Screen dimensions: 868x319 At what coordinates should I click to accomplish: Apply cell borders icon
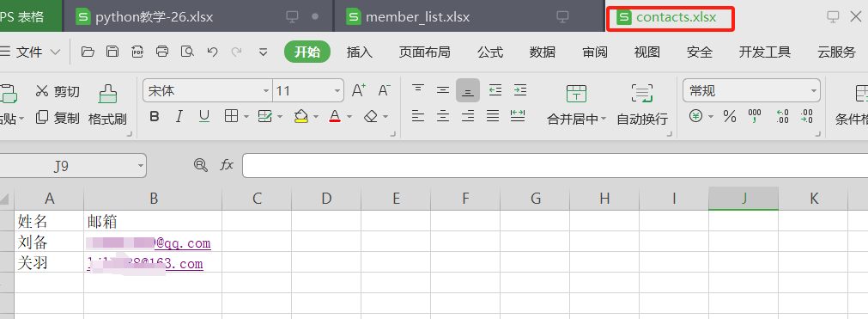click(232, 116)
